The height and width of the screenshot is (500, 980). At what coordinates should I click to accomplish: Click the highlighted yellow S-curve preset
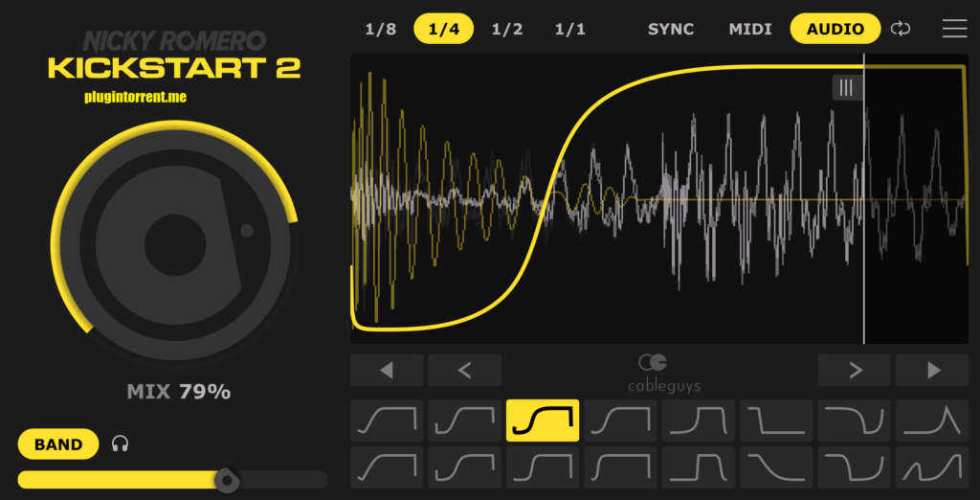(x=543, y=420)
